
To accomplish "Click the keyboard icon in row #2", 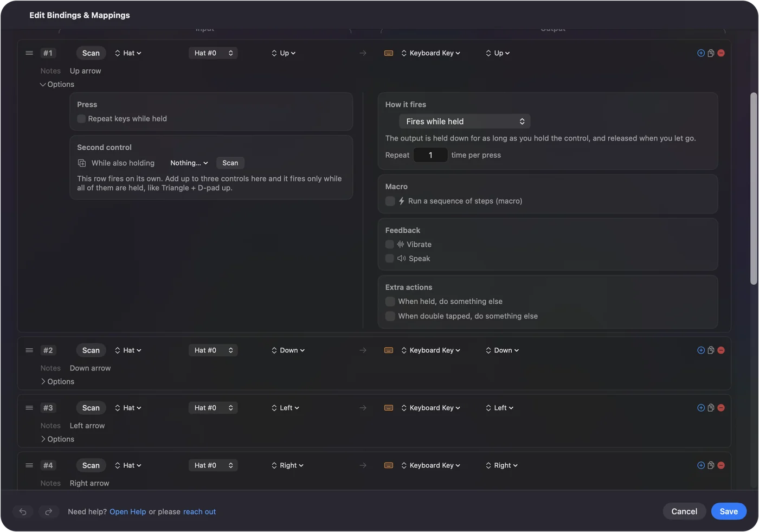I will [x=389, y=350].
